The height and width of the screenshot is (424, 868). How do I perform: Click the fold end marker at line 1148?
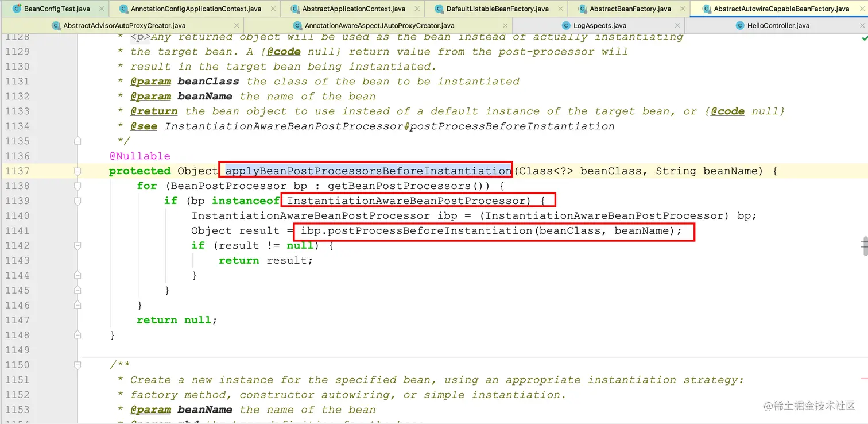tap(77, 335)
